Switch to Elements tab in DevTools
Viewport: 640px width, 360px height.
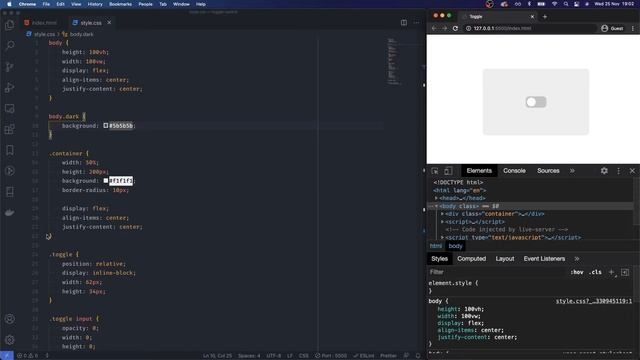click(x=479, y=171)
